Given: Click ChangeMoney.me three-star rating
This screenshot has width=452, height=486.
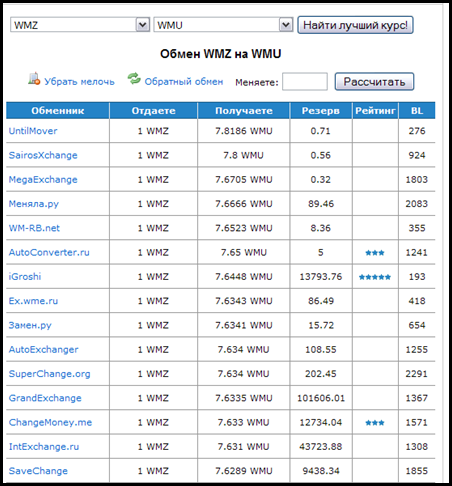Looking at the screenshot, I should pyautogui.click(x=375, y=423).
